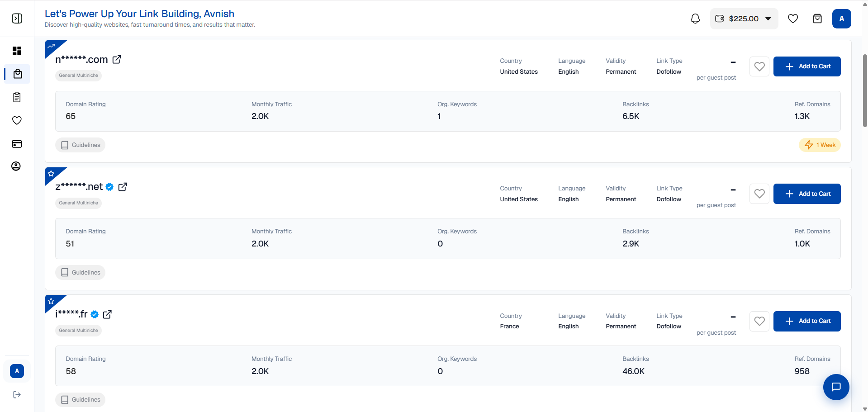The height and width of the screenshot is (412, 868).
Task: Expand the sidebar panel toggle icon
Action: point(17,19)
